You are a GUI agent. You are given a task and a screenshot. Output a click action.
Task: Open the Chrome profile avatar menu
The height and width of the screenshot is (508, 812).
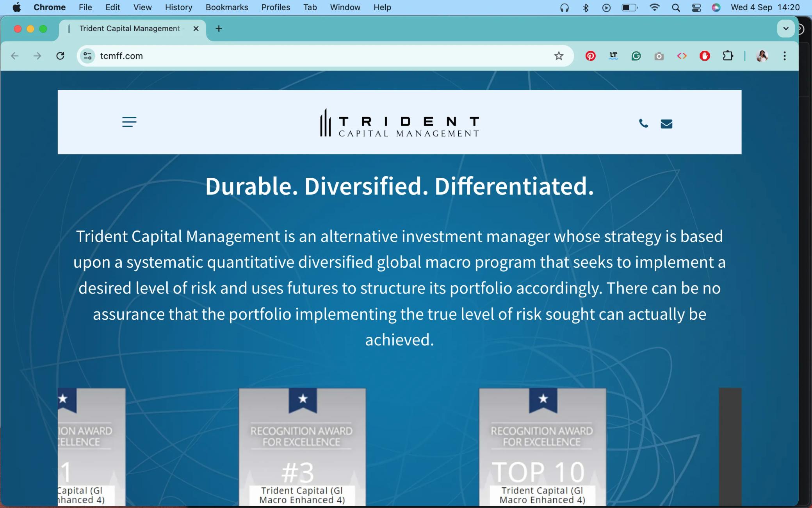[x=762, y=56]
